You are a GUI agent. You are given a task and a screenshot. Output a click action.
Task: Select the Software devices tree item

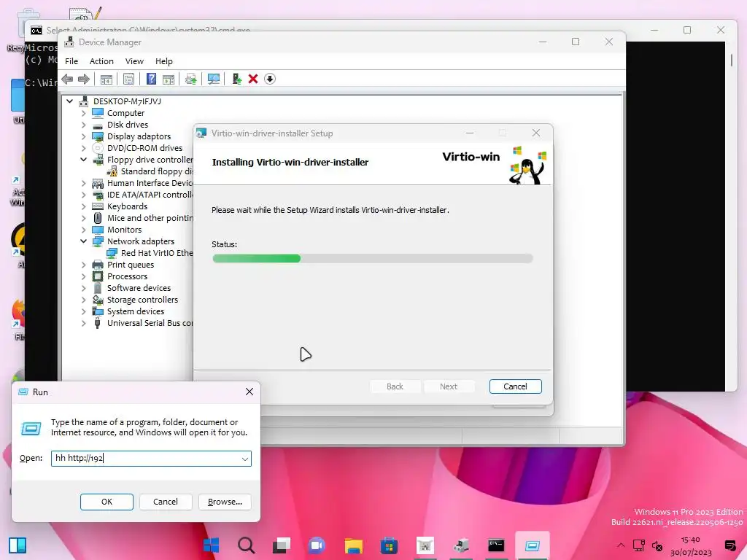click(x=139, y=288)
